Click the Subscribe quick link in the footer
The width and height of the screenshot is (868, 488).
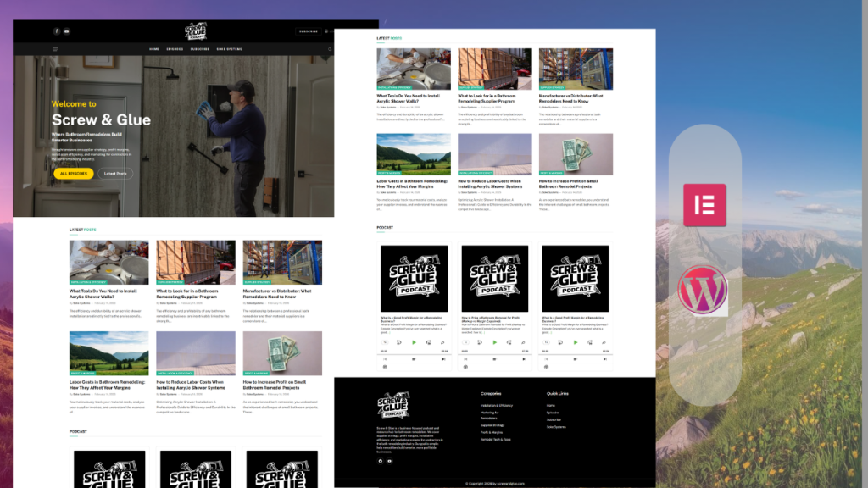(x=554, y=420)
